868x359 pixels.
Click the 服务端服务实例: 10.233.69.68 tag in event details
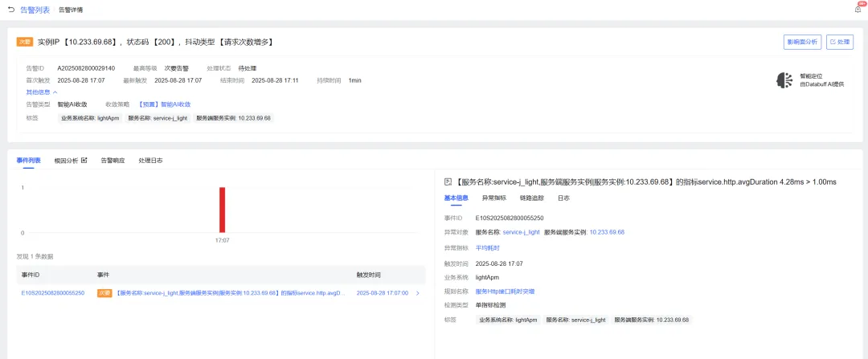pos(651,320)
